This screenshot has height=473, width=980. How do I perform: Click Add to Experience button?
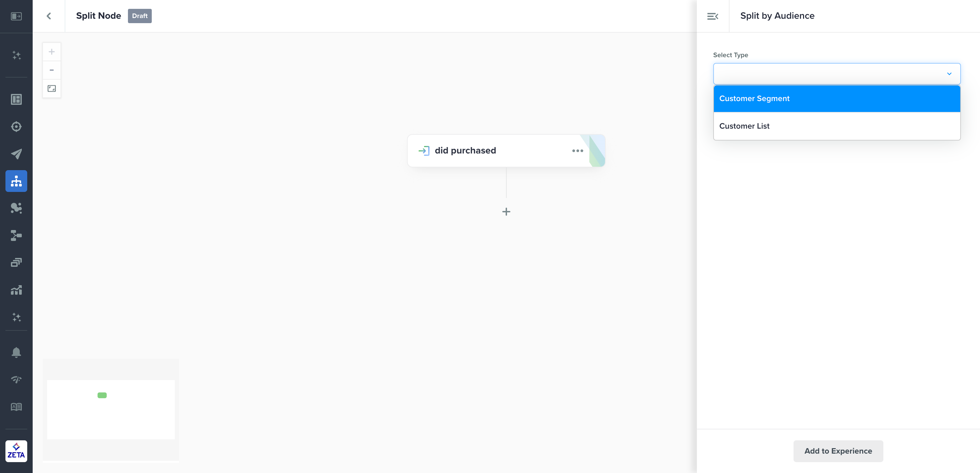(838, 451)
